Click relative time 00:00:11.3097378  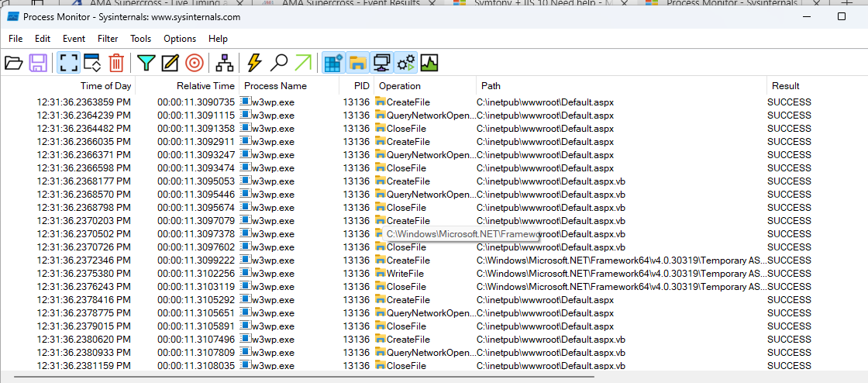point(196,234)
